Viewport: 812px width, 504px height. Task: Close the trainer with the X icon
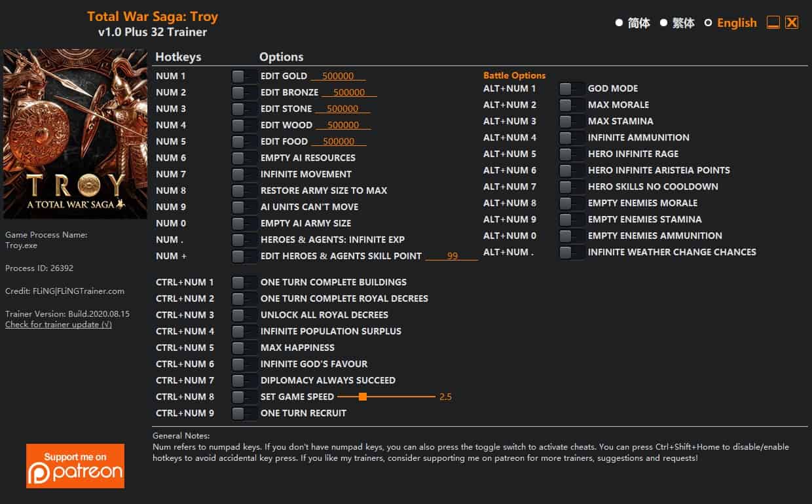point(792,22)
